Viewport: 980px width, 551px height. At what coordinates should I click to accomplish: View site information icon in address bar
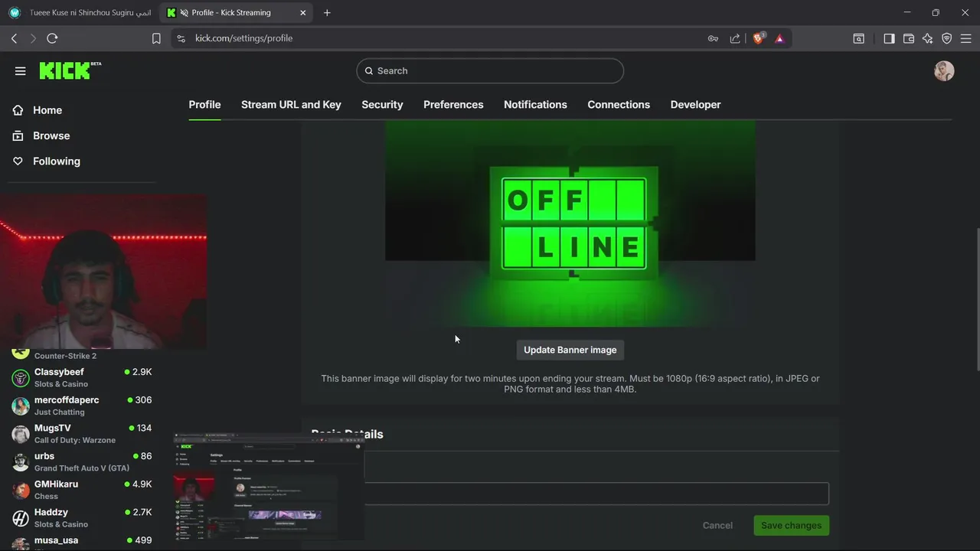tap(181, 38)
